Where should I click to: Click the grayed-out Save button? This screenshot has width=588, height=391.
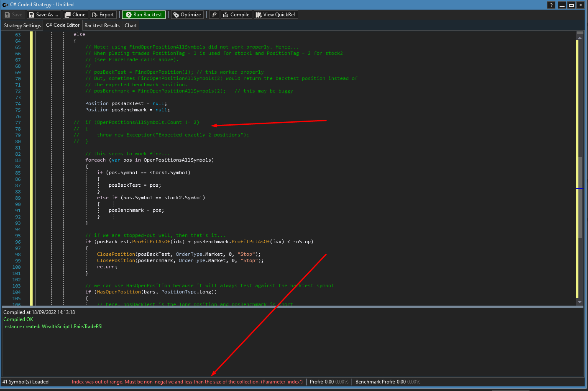coord(13,15)
